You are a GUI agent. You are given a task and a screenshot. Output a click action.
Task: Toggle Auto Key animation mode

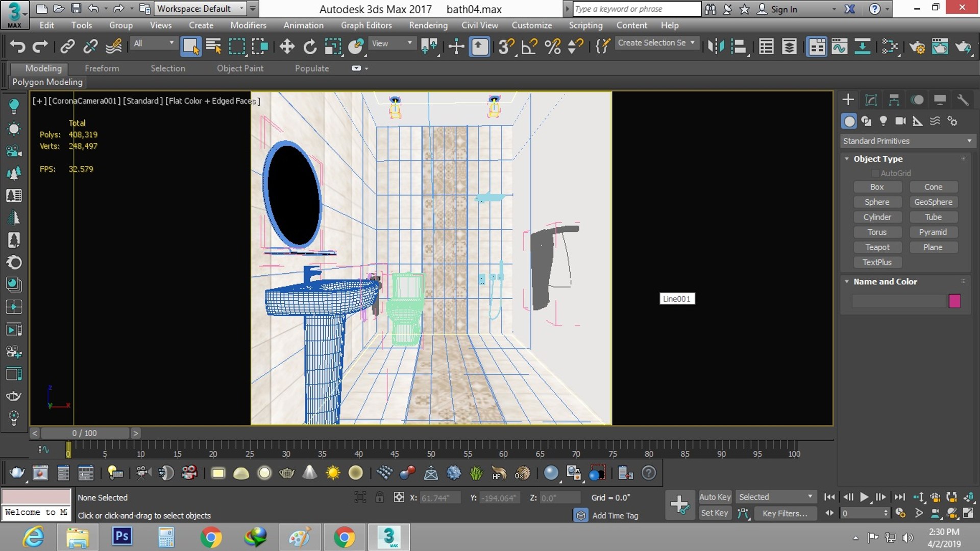click(x=715, y=497)
